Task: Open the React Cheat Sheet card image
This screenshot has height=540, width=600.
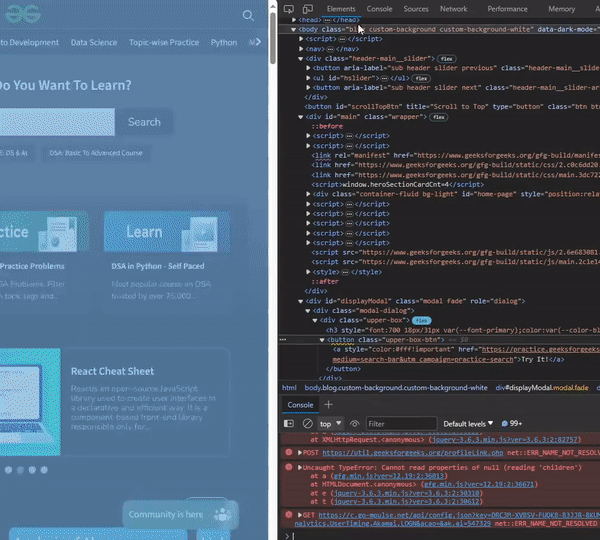Action: point(30,402)
